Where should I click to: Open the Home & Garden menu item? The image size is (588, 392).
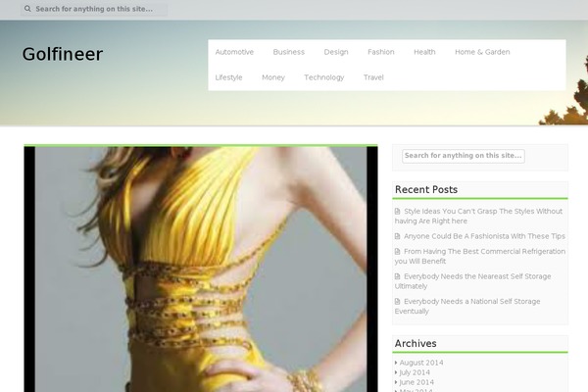(482, 52)
